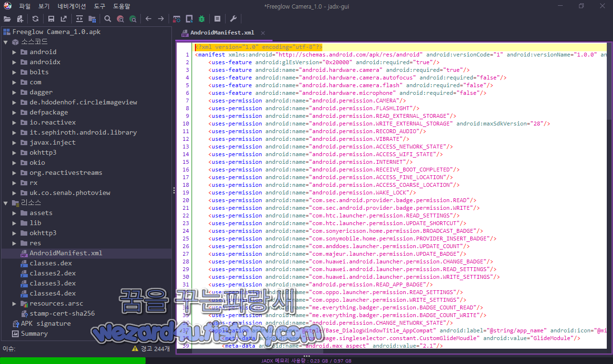Select uk.co.senab.photoview package

(65, 193)
